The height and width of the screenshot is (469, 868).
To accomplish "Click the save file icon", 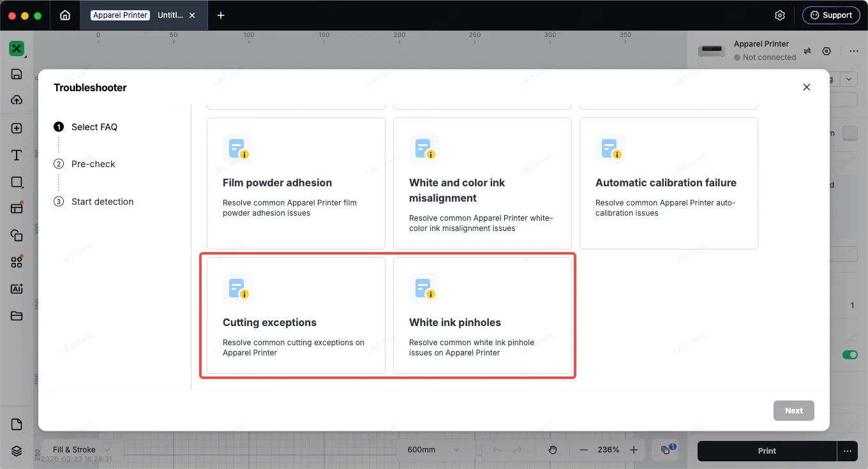I will pyautogui.click(x=17, y=74).
